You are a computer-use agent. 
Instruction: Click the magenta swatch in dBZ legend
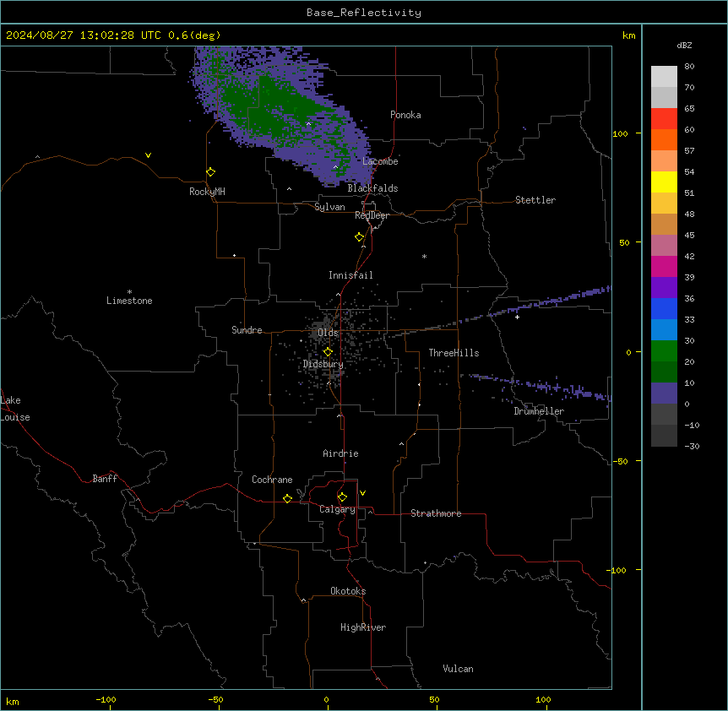click(x=664, y=266)
